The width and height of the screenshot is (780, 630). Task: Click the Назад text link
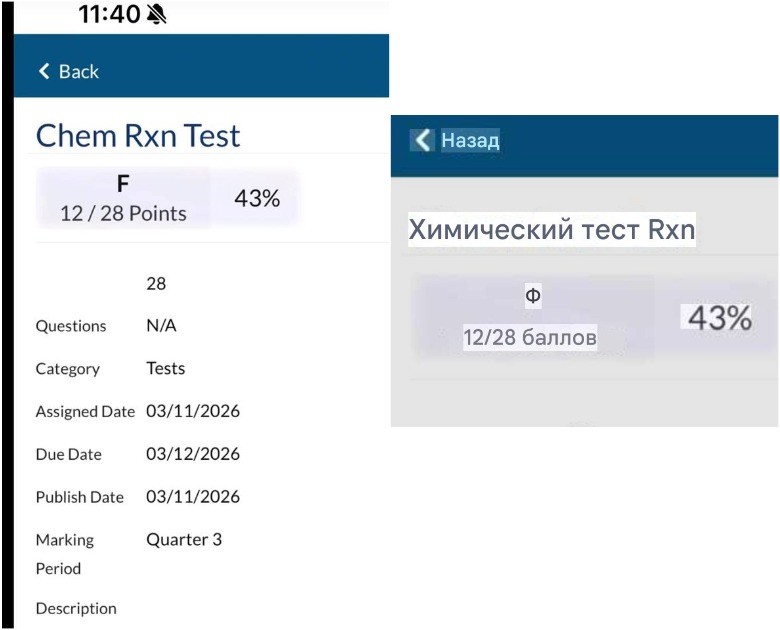tap(470, 140)
